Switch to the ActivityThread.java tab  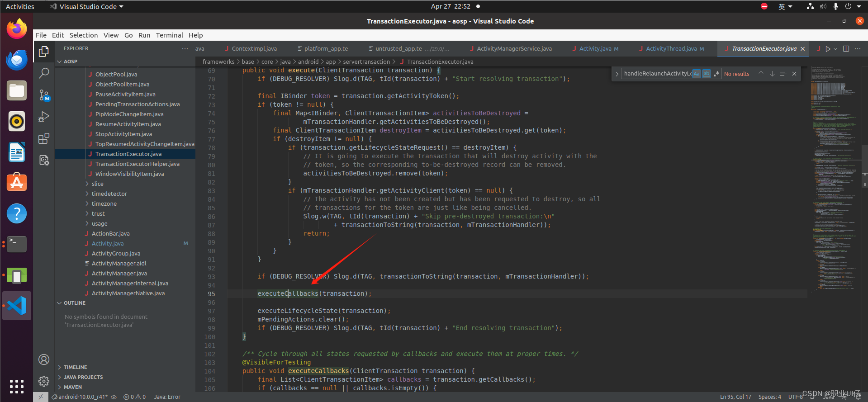click(672, 49)
